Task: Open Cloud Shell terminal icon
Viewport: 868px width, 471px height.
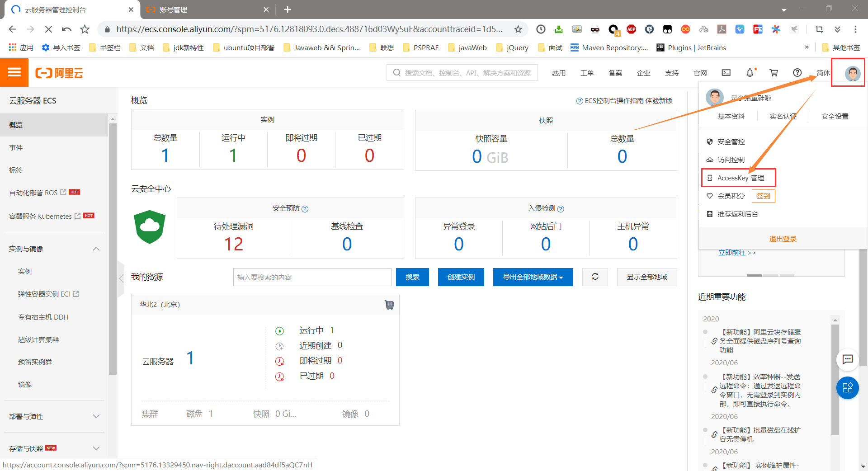Action: 726,73
